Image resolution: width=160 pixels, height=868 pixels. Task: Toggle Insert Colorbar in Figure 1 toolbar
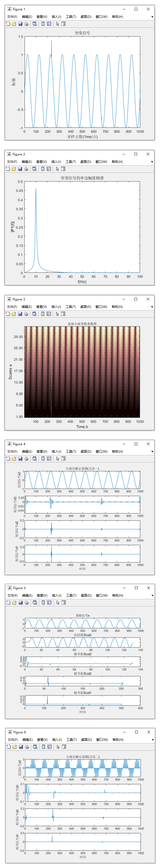43,24
